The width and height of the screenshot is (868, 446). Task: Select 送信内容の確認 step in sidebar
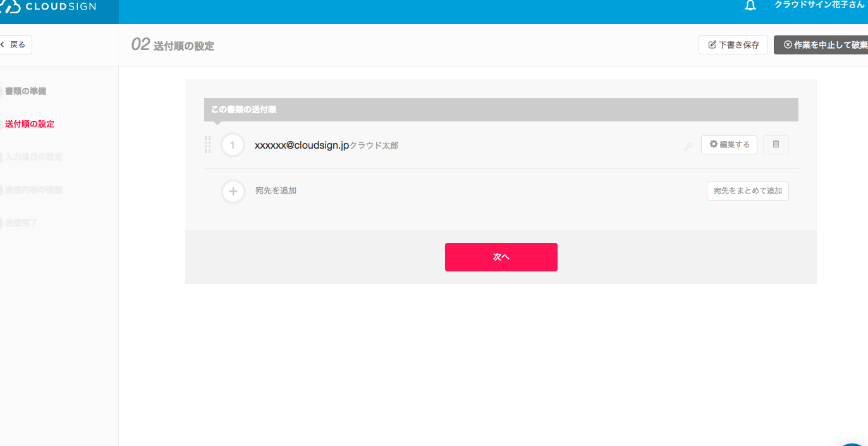point(34,190)
